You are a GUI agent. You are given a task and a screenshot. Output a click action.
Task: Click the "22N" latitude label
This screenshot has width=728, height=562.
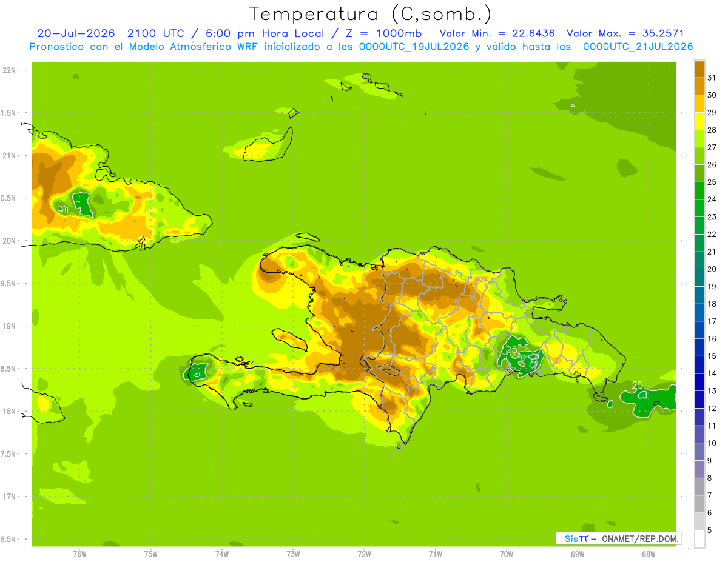click(10, 70)
